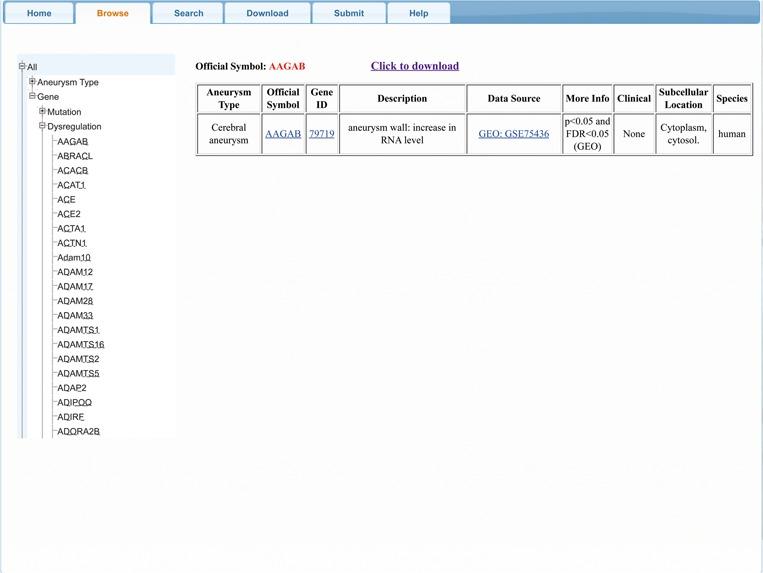Open the Help tab
The image size is (763, 573).
(x=418, y=13)
